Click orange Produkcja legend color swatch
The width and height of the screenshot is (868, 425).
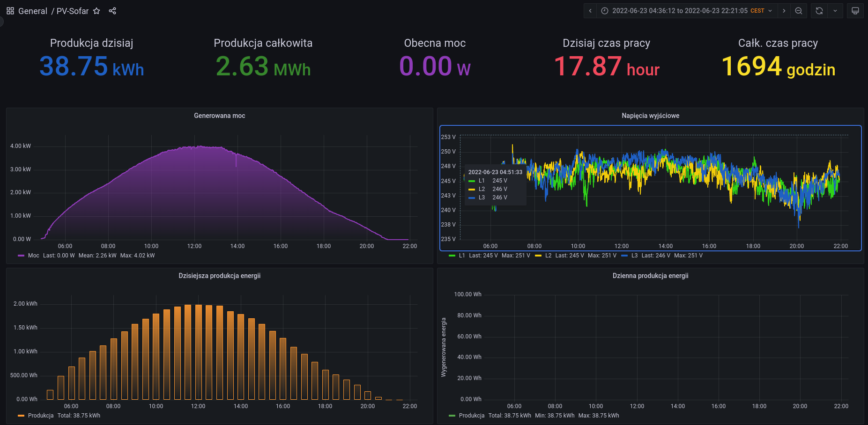21,416
